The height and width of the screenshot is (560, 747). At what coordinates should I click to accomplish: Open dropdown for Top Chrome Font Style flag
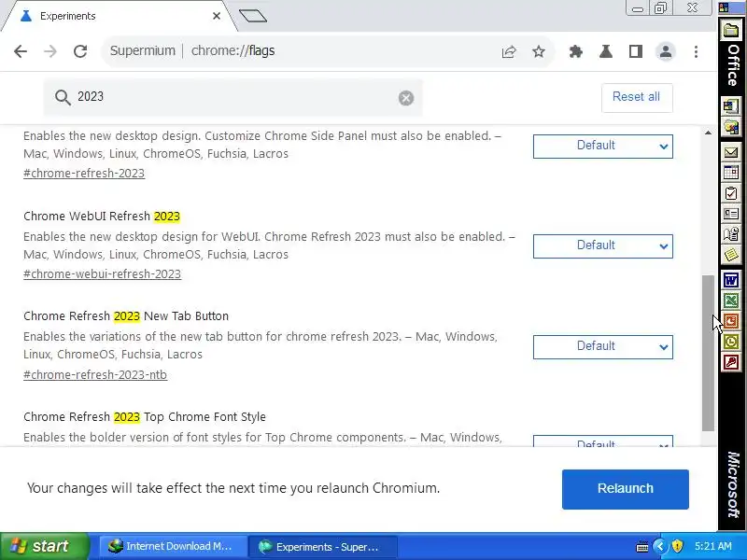pyautogui.click(x=602, y=441)
